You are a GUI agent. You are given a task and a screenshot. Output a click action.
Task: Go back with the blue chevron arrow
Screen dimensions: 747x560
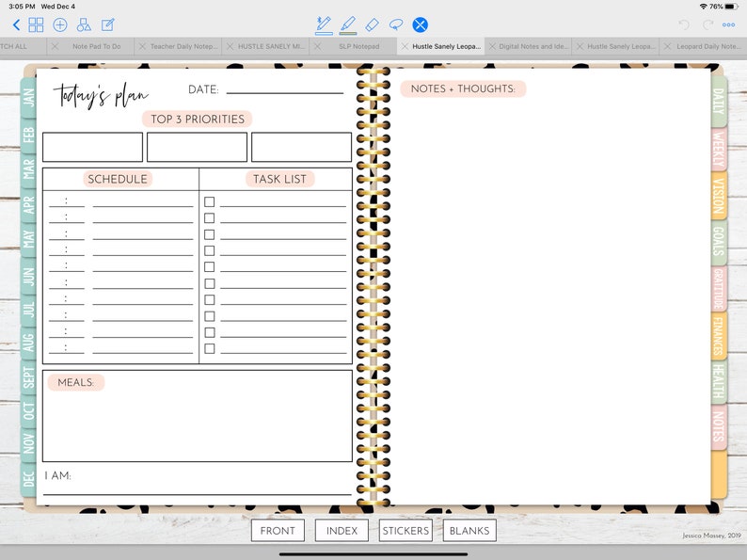pyautogui.click(x=17, y=24)
